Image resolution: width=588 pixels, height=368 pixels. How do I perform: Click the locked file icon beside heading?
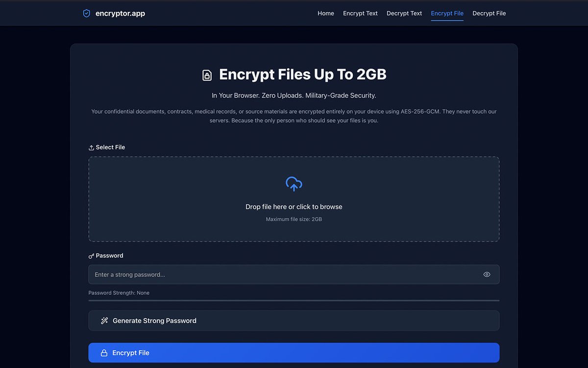[207, 75]
